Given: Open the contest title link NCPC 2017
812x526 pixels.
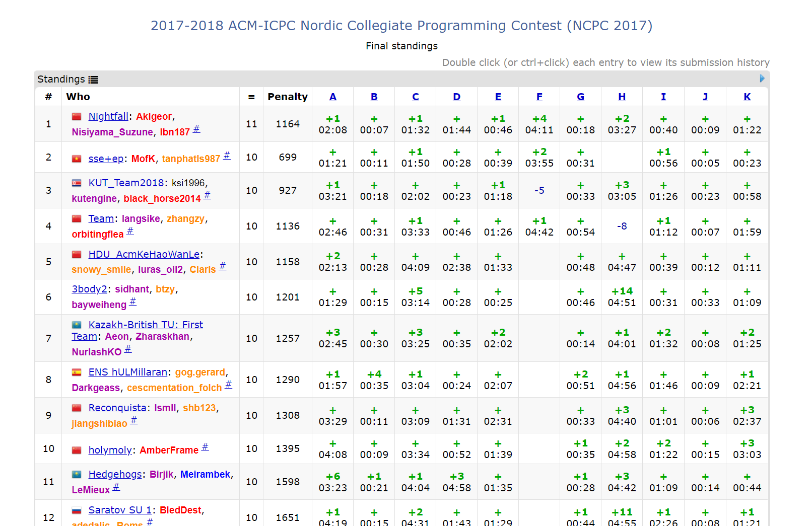Looking at the screenshot, I should tap(401, 26).
